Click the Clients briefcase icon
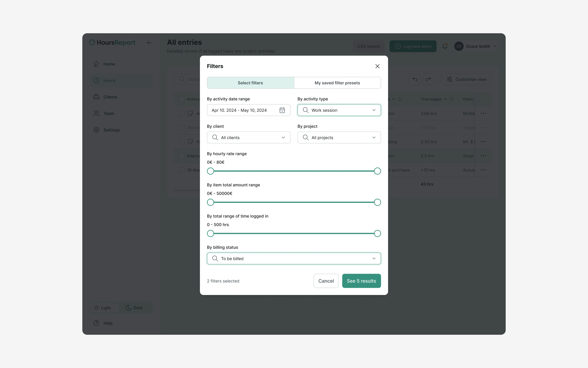588x368 pixels. click(96, 97)
